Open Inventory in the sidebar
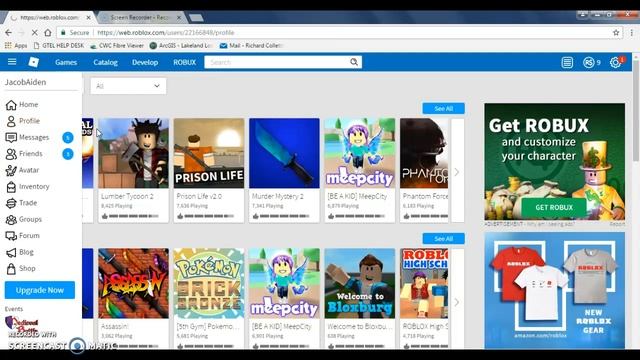Screen dimensions: 640x360 pos(27,187)
